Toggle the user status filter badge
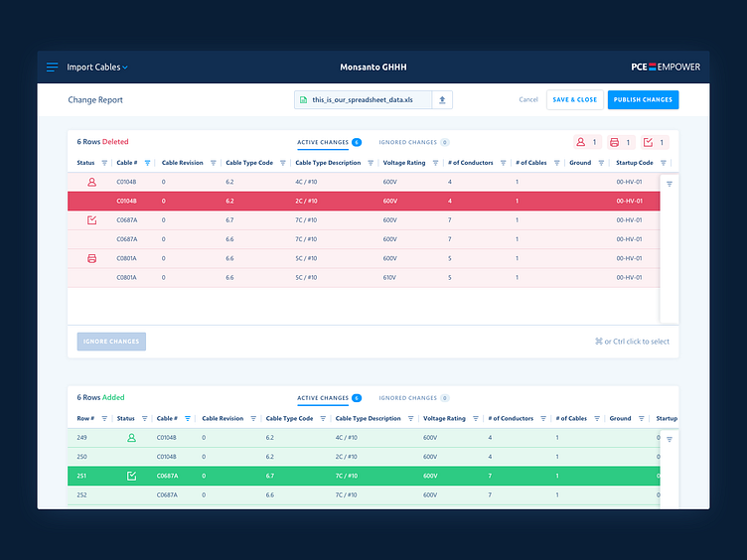747x560 pixels. pyautogui.click(x=586, y=142)
